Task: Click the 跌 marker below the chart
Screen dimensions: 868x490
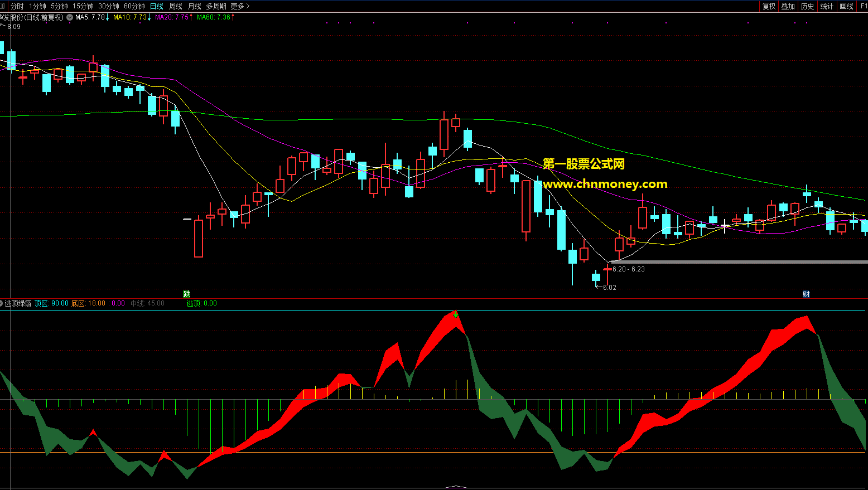Action: [187, 294]
